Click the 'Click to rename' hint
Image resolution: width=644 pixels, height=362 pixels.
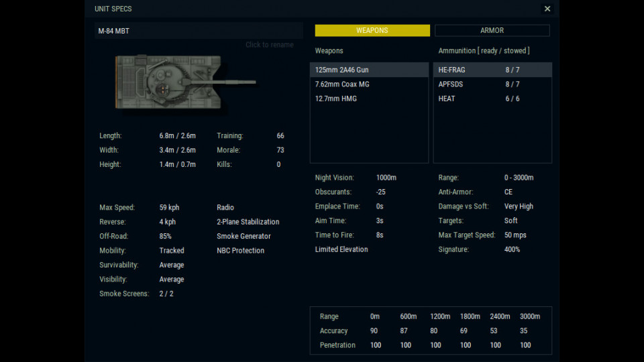point(270,45)
